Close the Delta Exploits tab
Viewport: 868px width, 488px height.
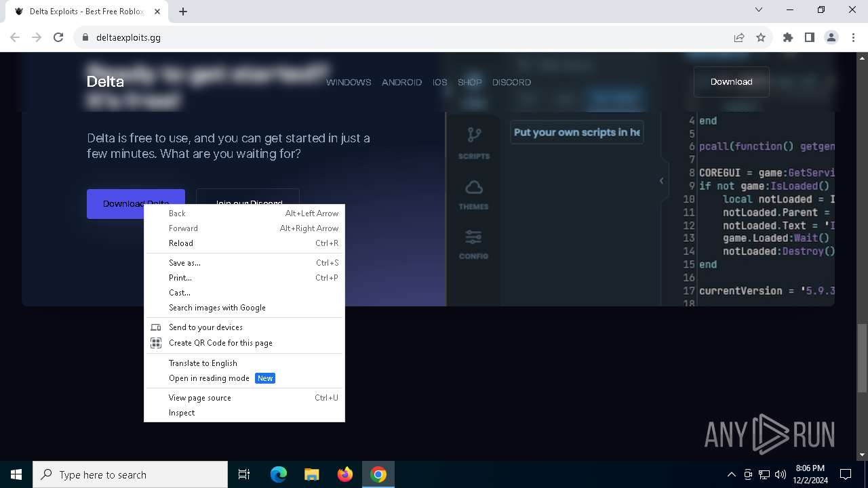[157, 11]
